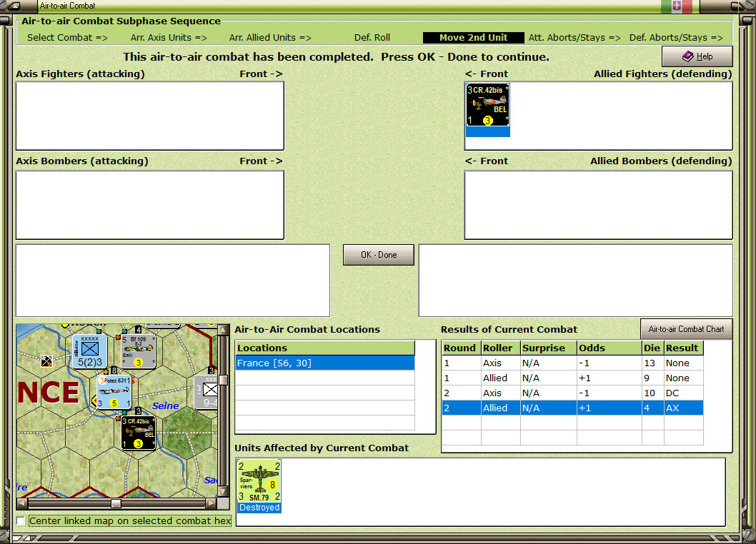Click the flag icon in the title bar
This screenshot has height=544, width=756.
[x=677, y=6]
